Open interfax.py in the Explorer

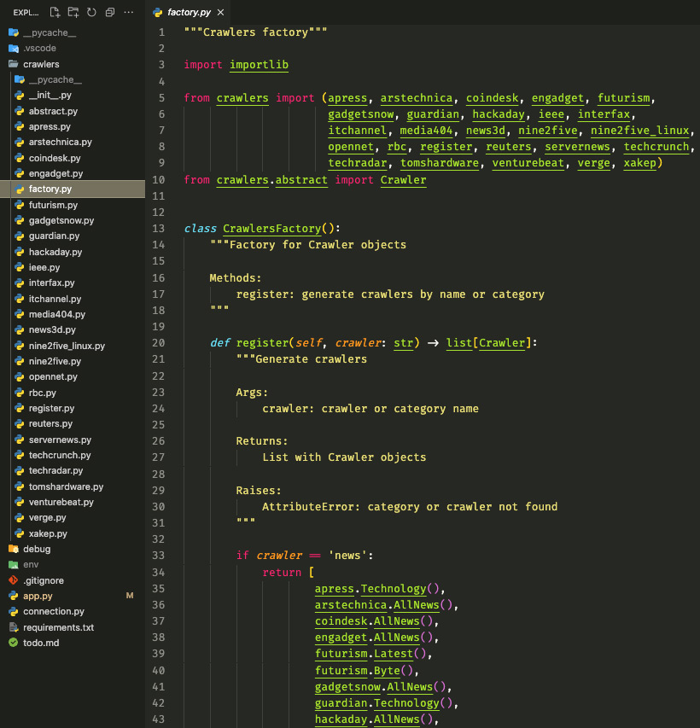point(73,282)
